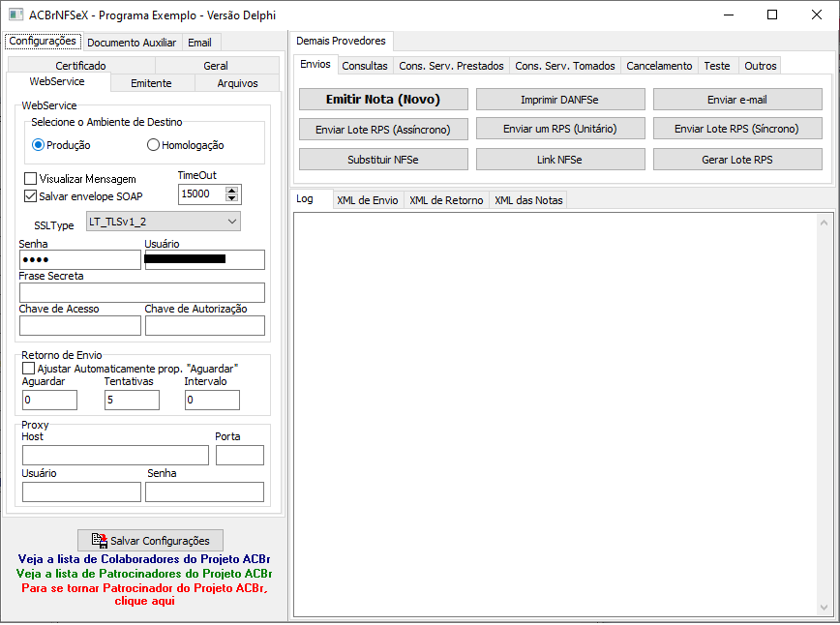Viewport: 840px width, 625px height.
Task: Click the Proxy Host field
Action: pos(115,456)
